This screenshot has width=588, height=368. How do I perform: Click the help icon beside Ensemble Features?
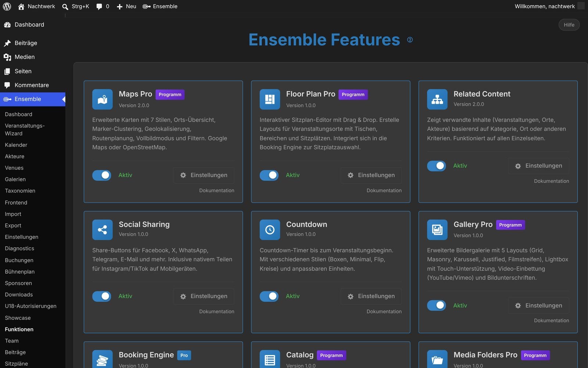point(410,40)
